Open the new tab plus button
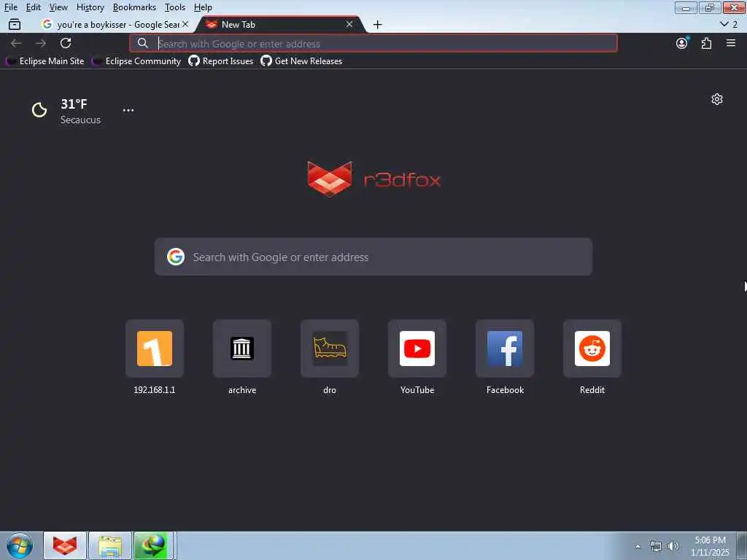The image size is (747, 560). tap(377, 24)
